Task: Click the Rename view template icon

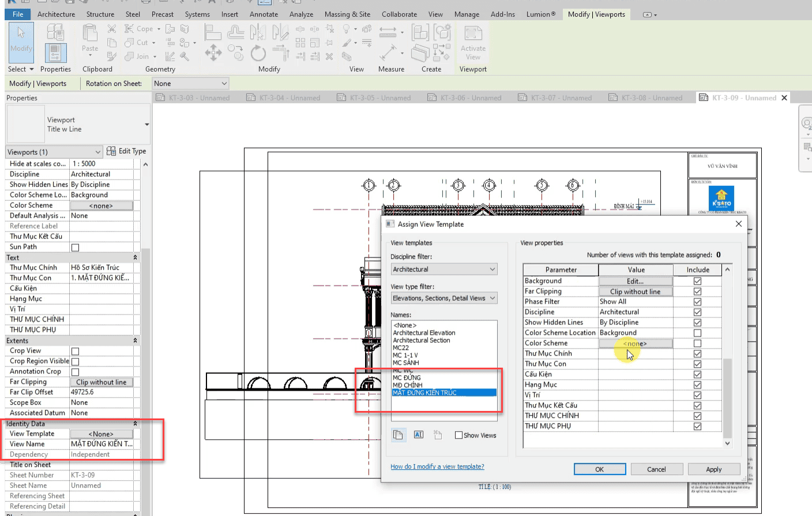Action: pyautogui.click(x=419, y=435)
